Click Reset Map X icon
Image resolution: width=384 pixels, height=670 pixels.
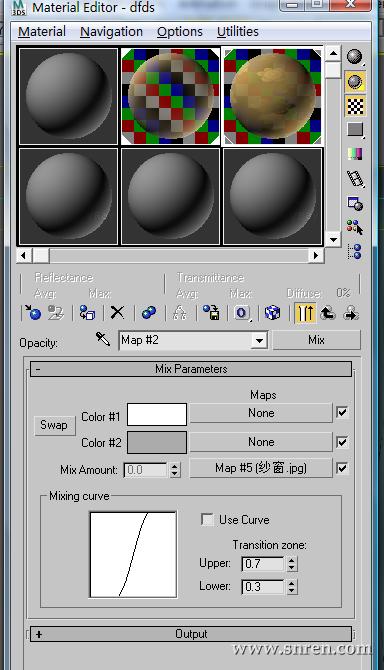coord(117,313)
